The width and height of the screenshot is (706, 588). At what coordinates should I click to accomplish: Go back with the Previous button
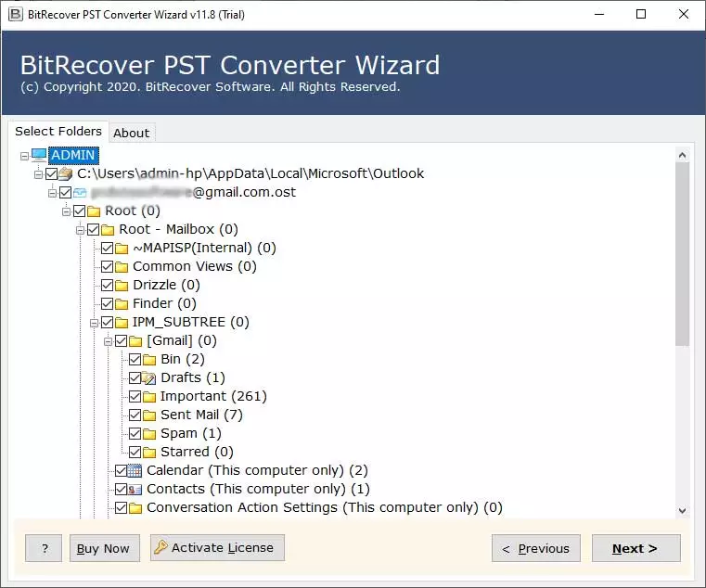coord(536,548)
